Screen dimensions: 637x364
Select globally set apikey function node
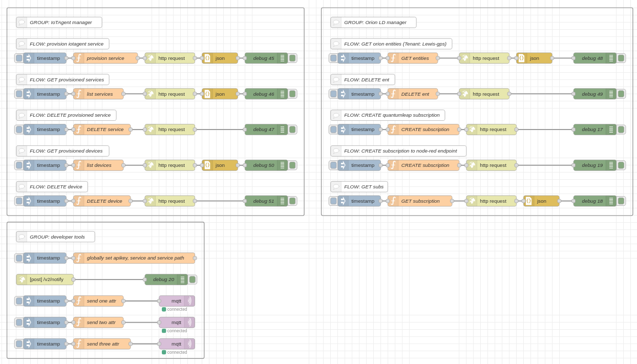tap(135, 258)
